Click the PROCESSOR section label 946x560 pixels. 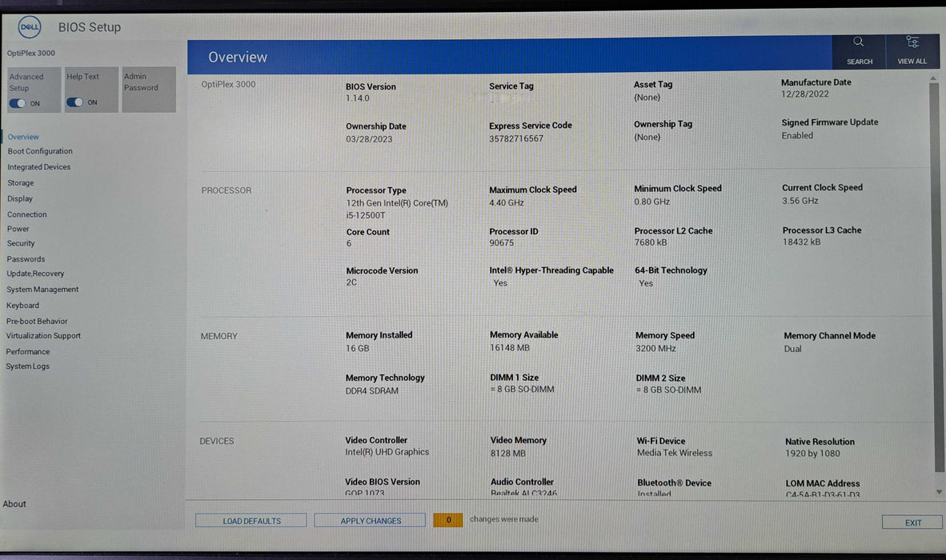tap(226, 190)
